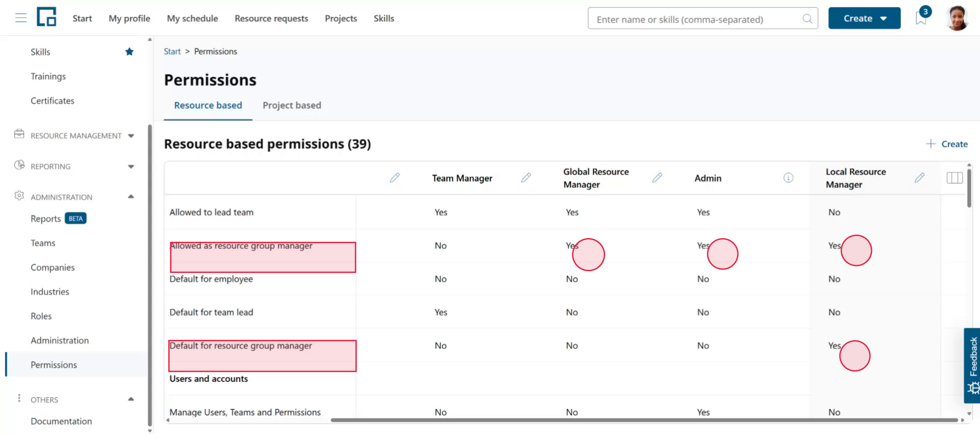Open bookmarks icon with badge 3
The image size is (980, 434).
921,18
